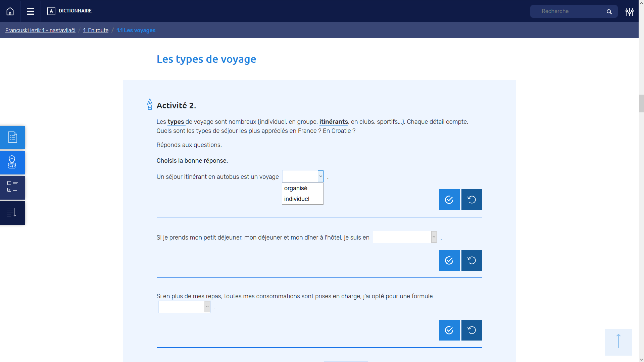Open the Dictionnaire tool
The image size is (644, 362).
(70, 11)
